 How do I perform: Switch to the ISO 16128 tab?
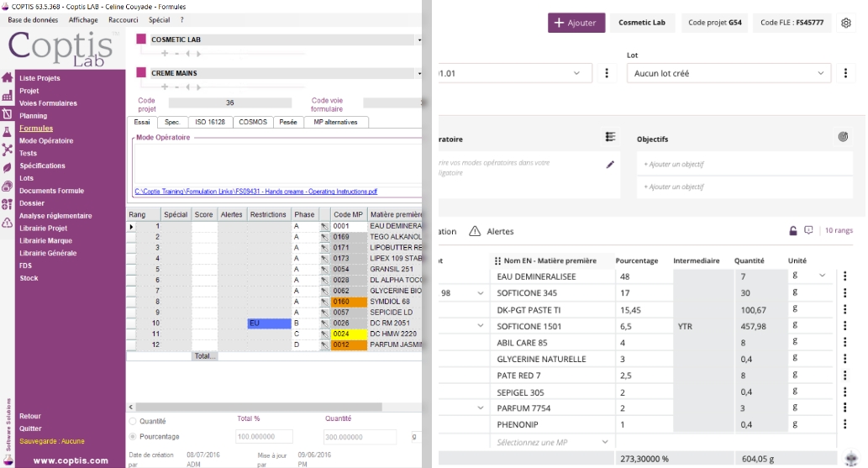[x=210, y=122]
